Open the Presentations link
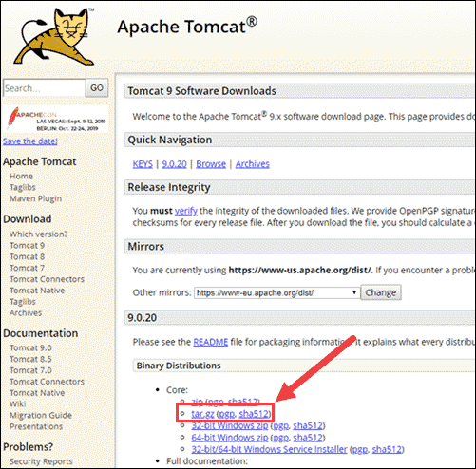This screenshot has height=469, width=476. [x=36, y=426]
